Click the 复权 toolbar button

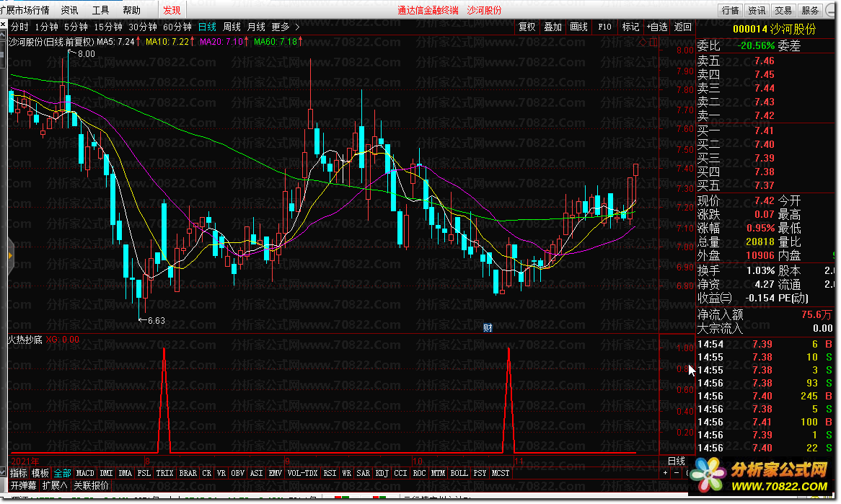click(x=527, y=27)
